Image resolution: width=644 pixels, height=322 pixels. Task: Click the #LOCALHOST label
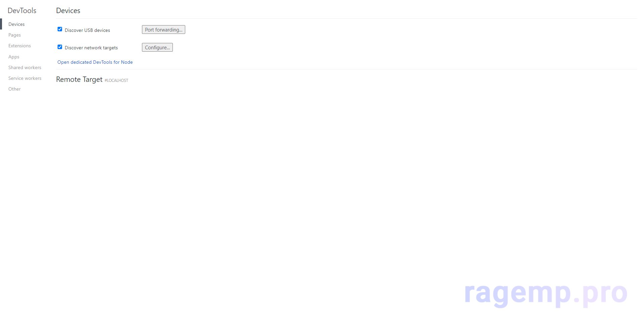coord(116,80)
